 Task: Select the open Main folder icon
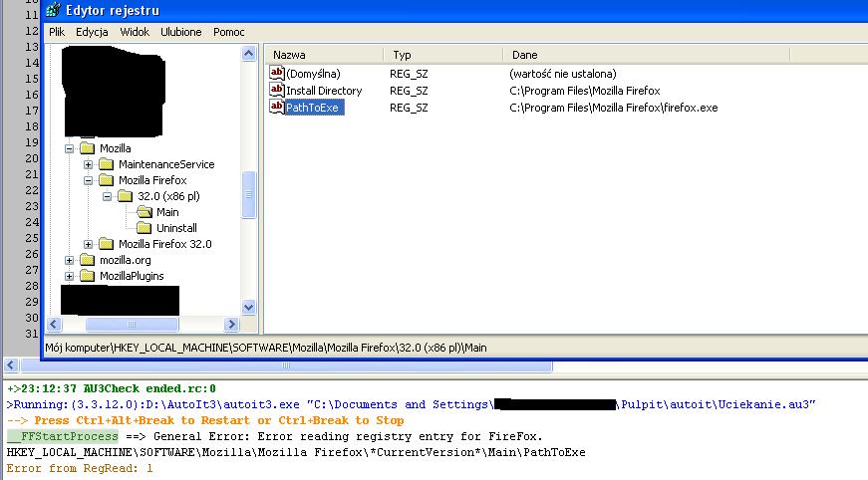click(x=145, y=212)
